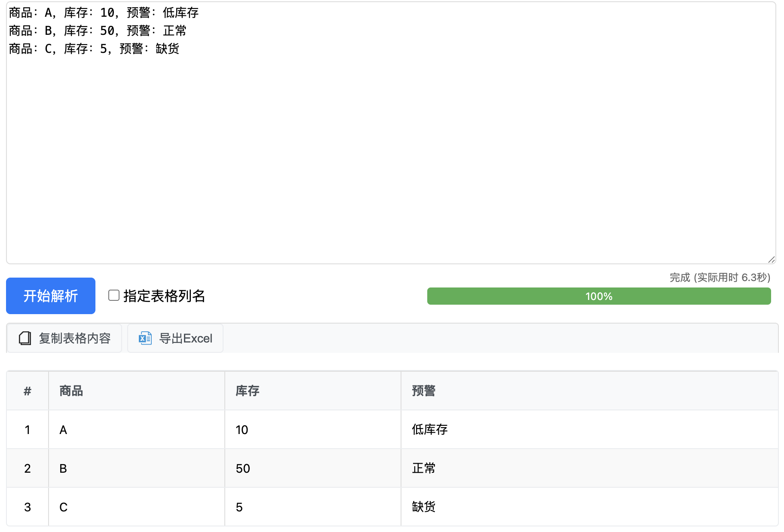Click row number 3 cell

(28, 507)
